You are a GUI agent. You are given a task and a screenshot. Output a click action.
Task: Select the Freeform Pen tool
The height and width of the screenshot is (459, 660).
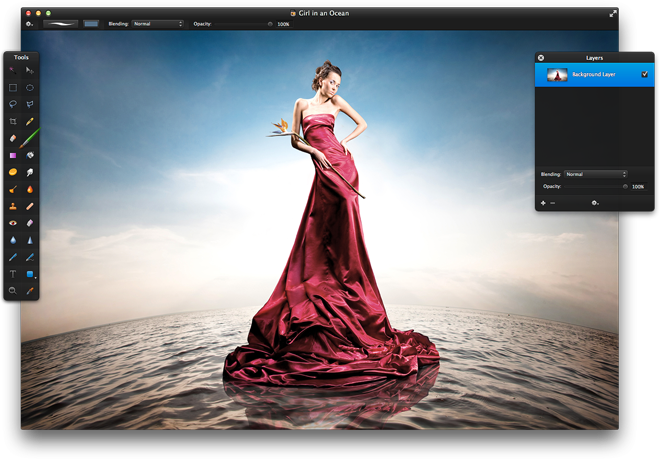(x=29, y=257)
